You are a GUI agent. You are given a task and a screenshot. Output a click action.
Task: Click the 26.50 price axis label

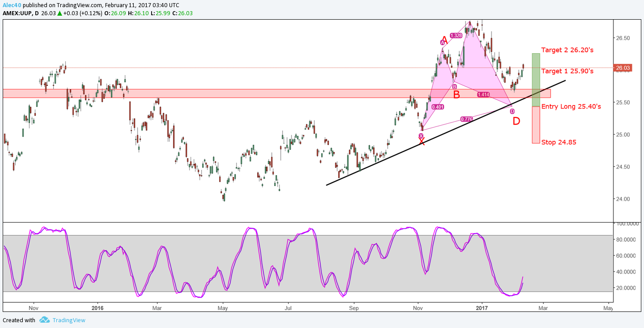coord(622,38)
